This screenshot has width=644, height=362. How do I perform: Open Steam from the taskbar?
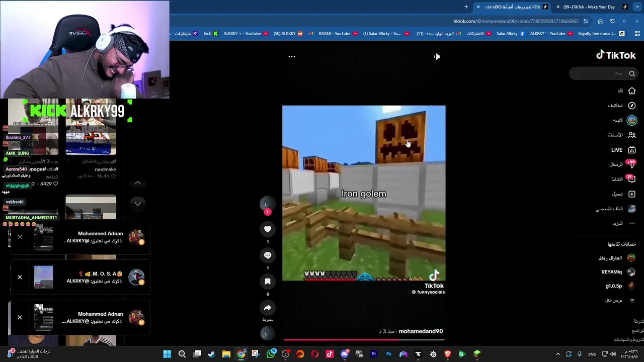[211, 354]
